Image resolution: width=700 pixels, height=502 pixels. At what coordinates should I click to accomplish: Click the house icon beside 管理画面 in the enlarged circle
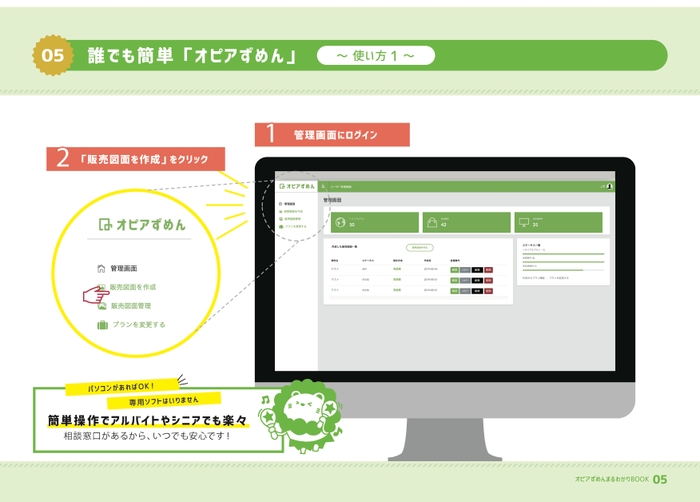(x=101, y=268)
